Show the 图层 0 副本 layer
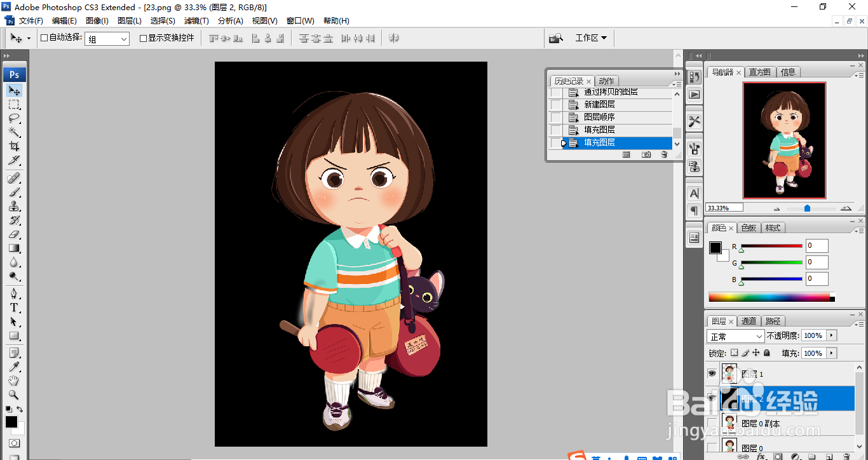Viewport: 868px width, 460px height. coord(712,423)
